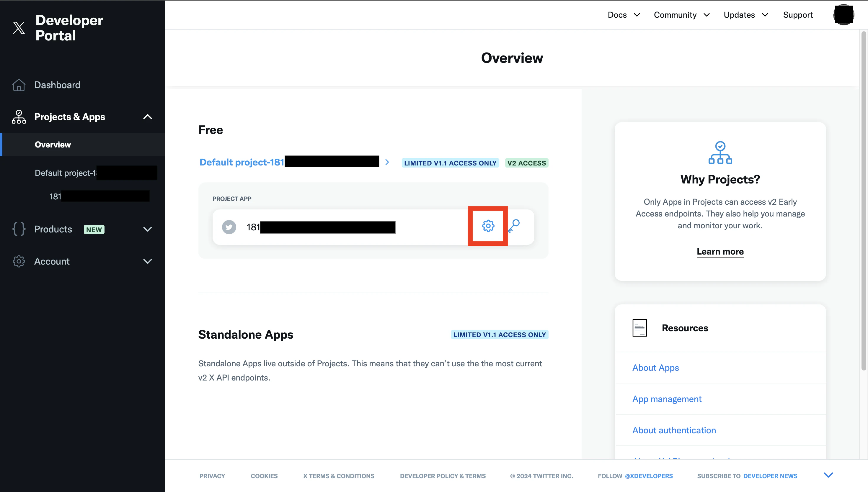
Task: Open the Docs dropdown arrow
Action: [637, 15]
